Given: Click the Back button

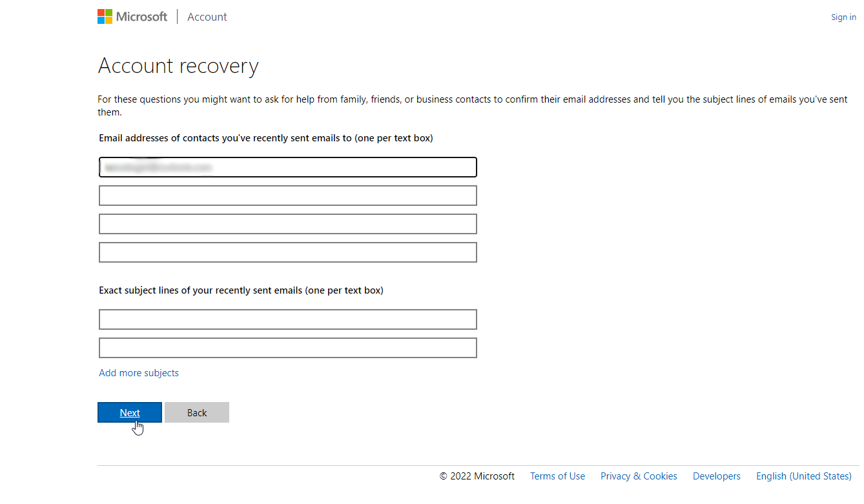Looking at the screenshot, I should 197,413.
